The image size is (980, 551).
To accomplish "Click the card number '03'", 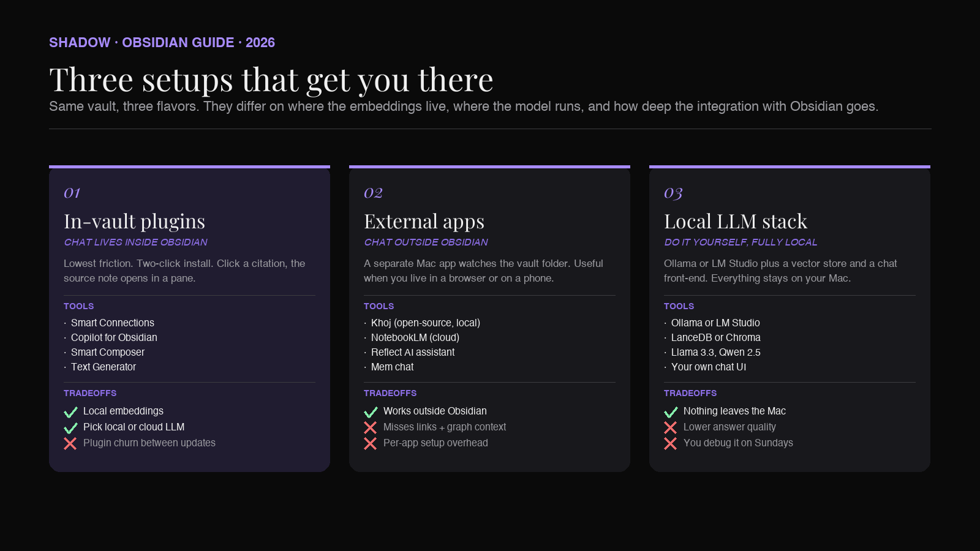I will tap(673, 193).
